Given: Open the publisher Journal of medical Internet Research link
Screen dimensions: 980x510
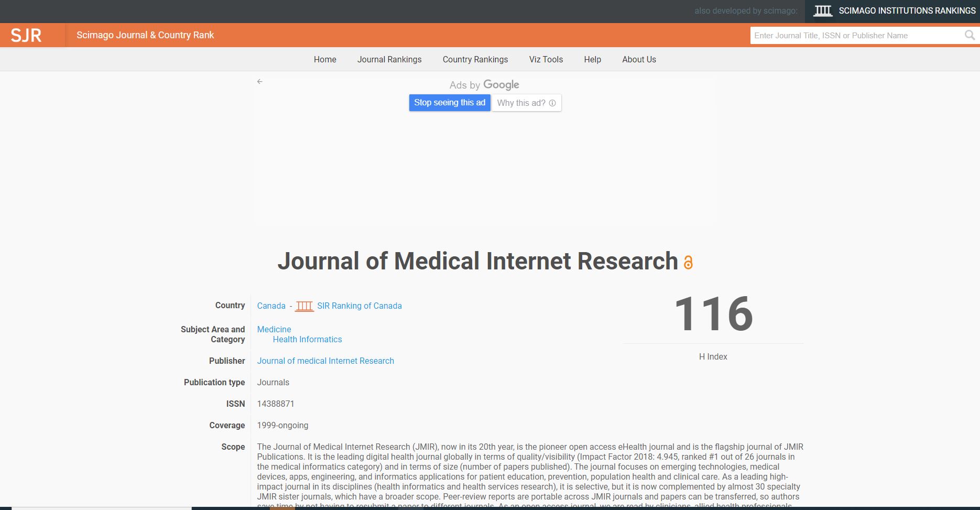Looking at the screenshot, I should 325,361.
